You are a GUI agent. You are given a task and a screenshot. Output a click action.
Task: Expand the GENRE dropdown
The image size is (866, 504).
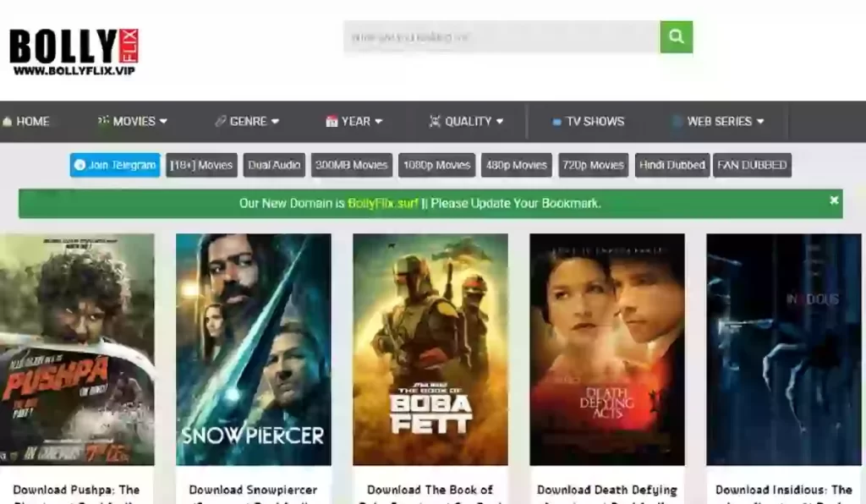(x=247, y=121)
